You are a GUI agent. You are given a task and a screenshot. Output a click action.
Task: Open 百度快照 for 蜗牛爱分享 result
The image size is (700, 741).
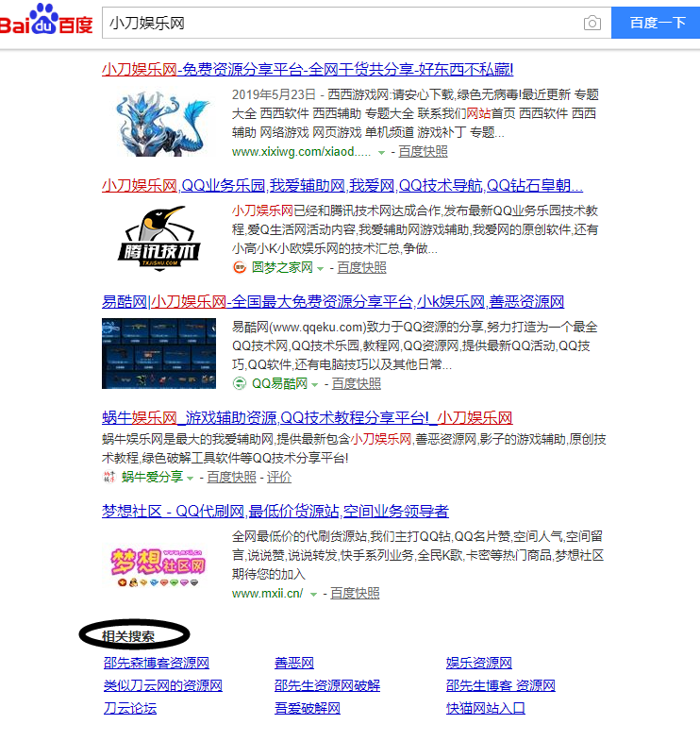click(x=231, y=477)
